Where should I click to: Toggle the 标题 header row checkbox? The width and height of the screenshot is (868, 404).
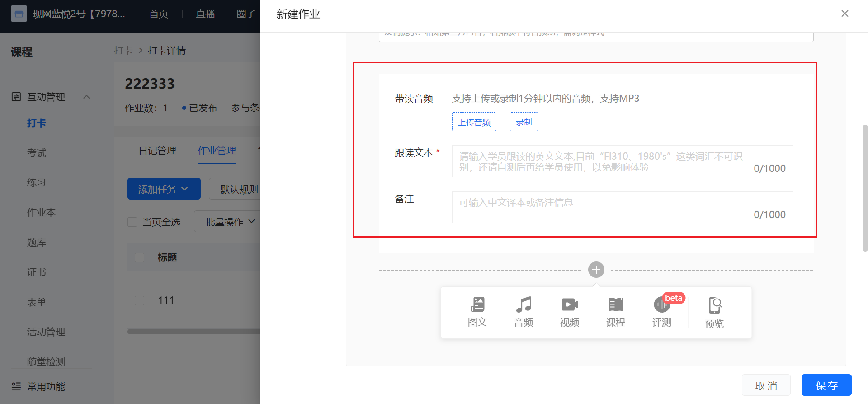(140, 257)
